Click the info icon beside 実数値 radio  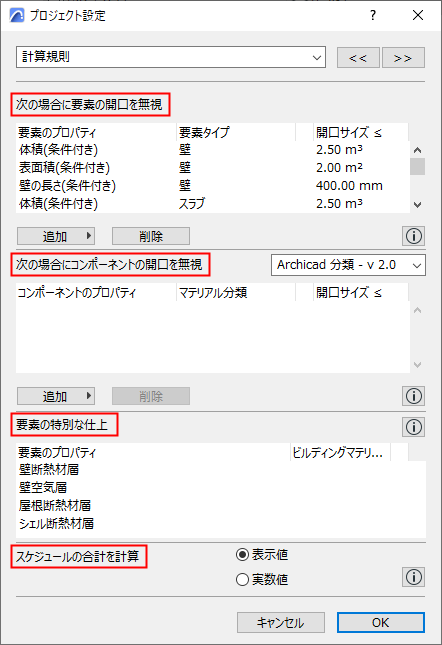pos(413,577)
